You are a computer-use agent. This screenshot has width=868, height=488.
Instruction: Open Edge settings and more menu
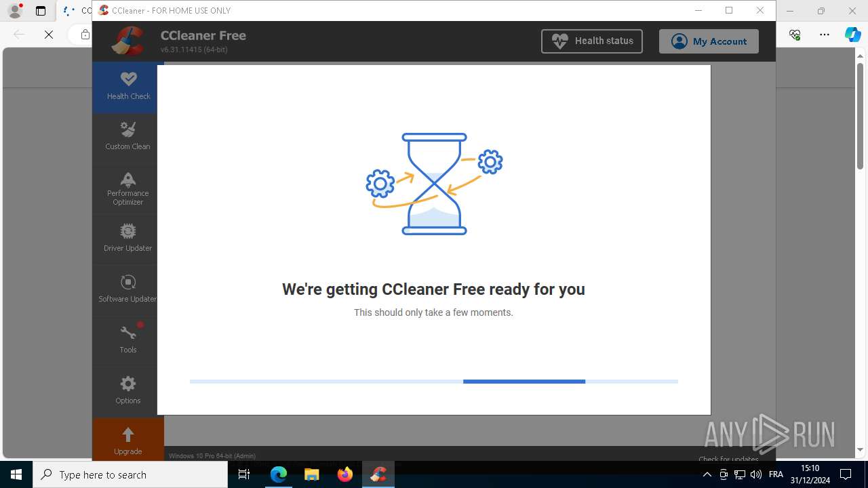[825, 35]
